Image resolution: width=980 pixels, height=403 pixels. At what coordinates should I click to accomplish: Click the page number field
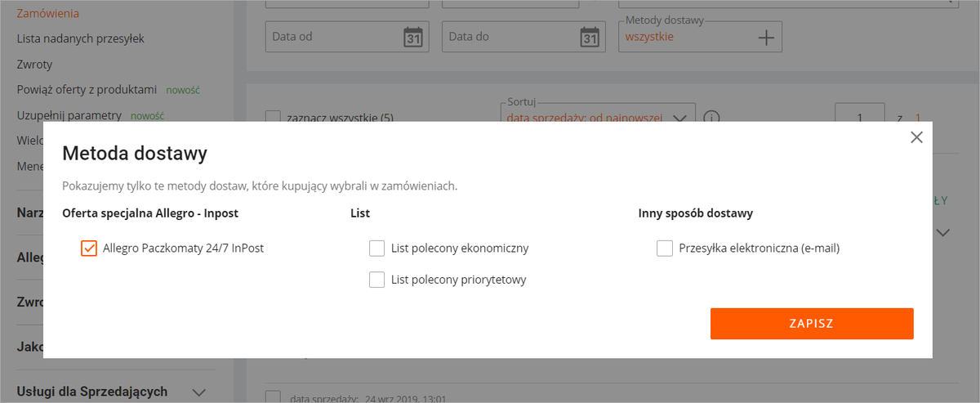[x=859, y=118]
